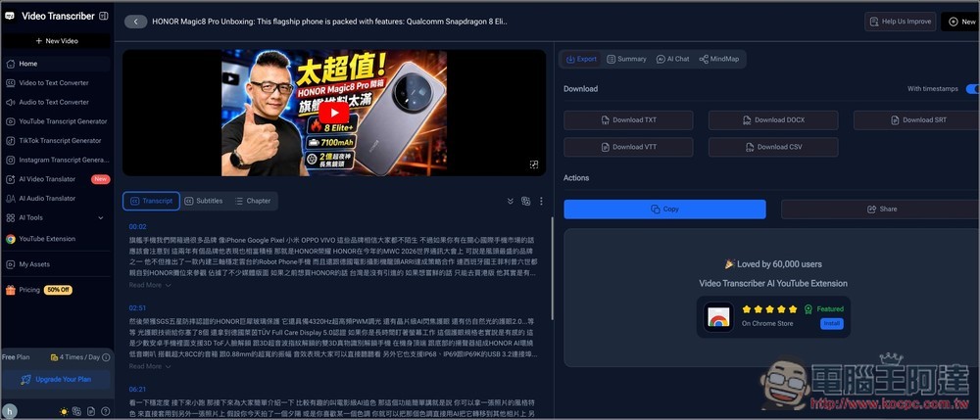Expand Read More under the 02:51 segment
The height and width of the screenshot is (420, 980).
pos(150,366)
